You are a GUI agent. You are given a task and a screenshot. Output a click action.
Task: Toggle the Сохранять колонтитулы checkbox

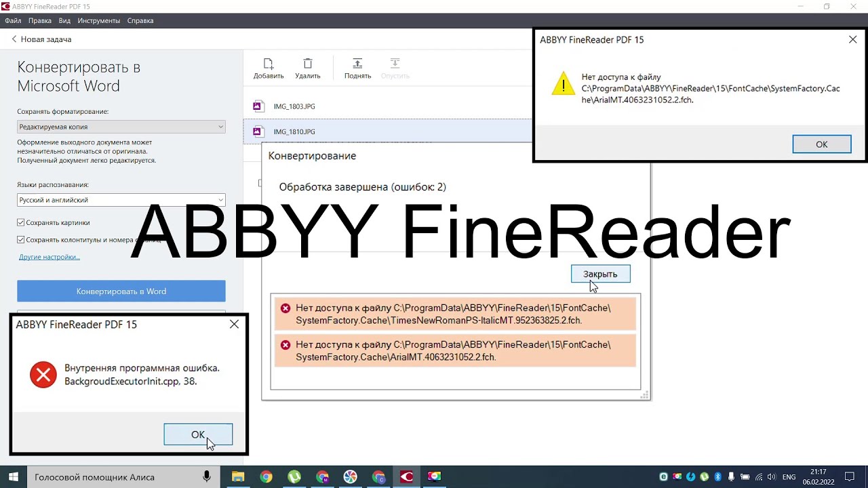21,239
